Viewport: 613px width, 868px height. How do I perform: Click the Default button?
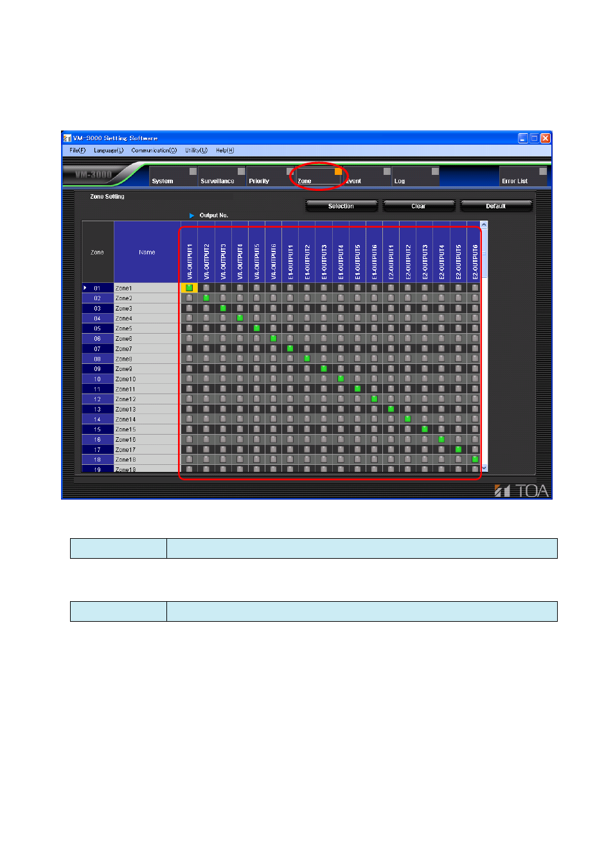495,206
